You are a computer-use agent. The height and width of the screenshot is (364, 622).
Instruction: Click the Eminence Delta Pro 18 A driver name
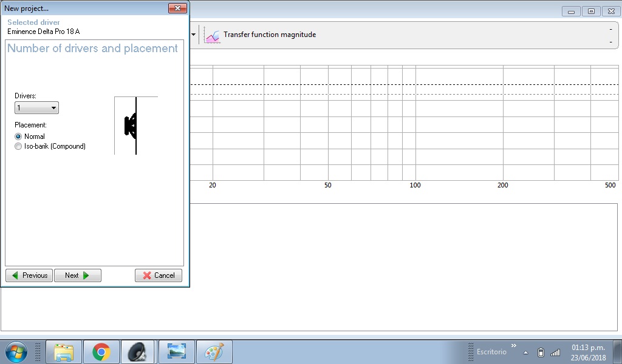(44, 32)
